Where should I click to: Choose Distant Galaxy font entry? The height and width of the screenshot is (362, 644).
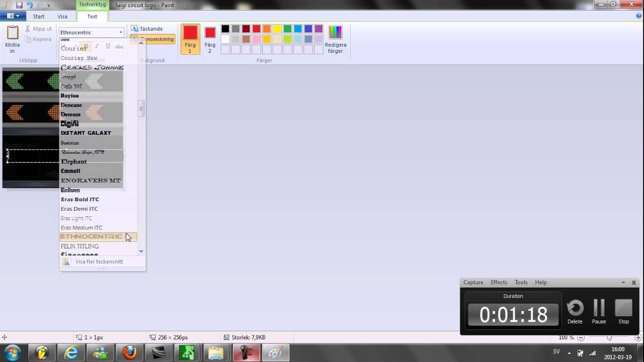(86, 133)
